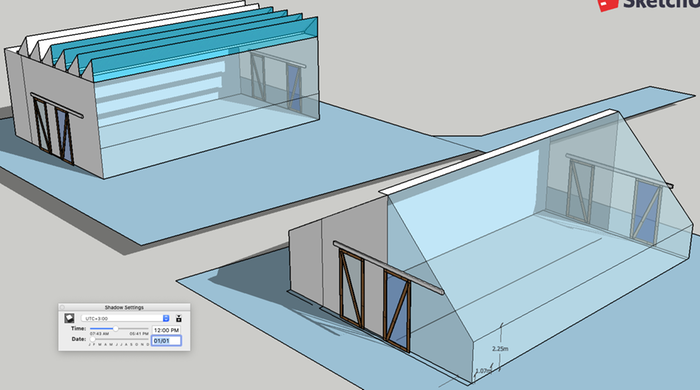Click the 01/01 date field
The width and height of the screenshot is (700, 390).
(166, 340)
